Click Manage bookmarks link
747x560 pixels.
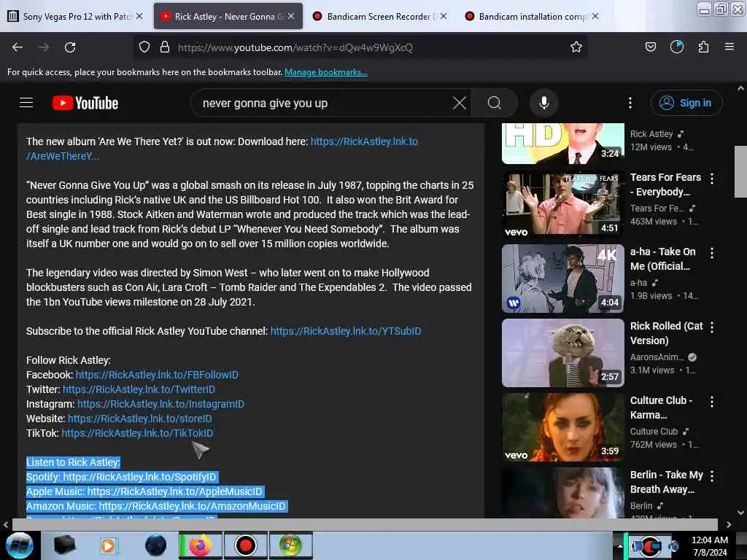326,72
